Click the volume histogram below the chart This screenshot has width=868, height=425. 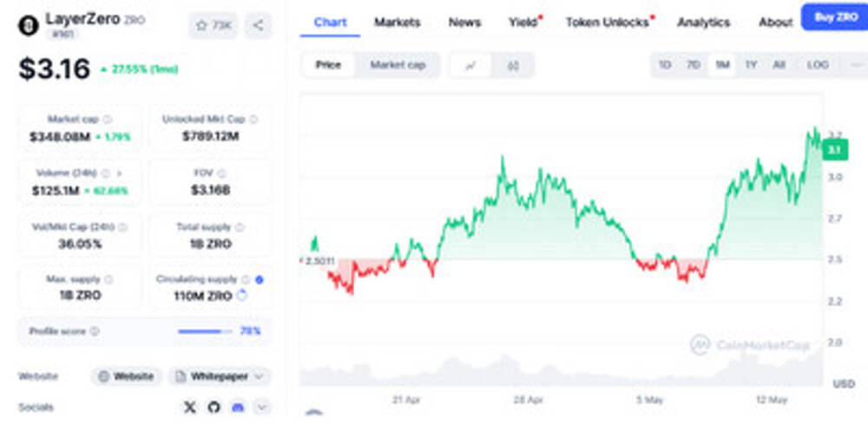561,369
